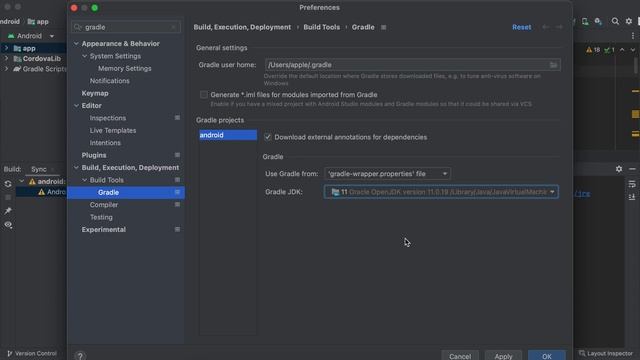Collapse the Build, Execution, Deployment section
Image resolution: width=640 pixels, height=360 pixels.
point(76,167)
